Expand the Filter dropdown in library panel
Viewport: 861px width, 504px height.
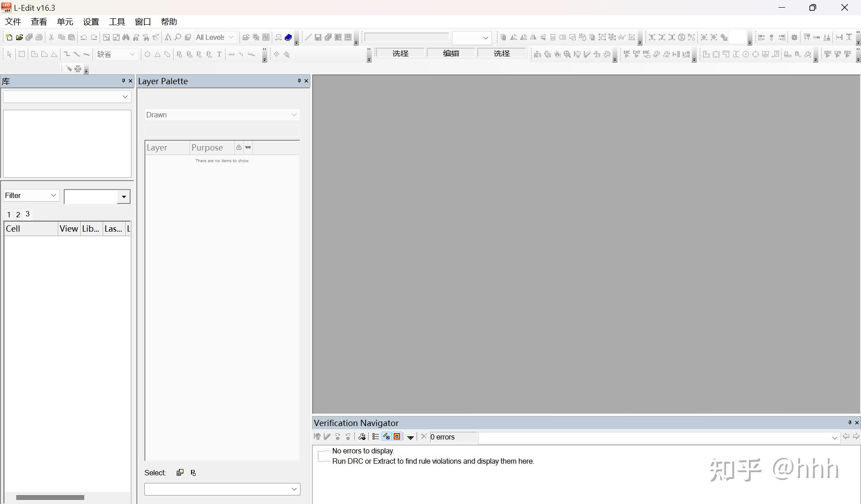[31, 195]
